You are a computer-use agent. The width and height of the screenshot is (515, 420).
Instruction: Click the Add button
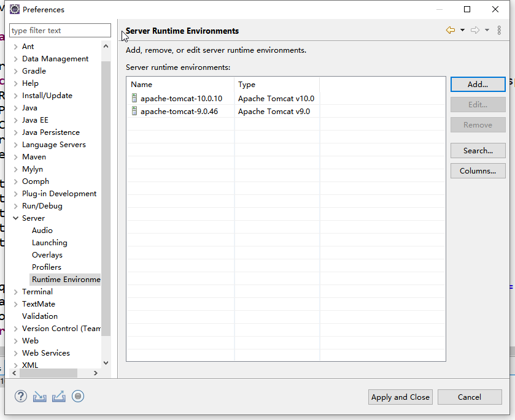pyautogui.click(x=478, y=84)
